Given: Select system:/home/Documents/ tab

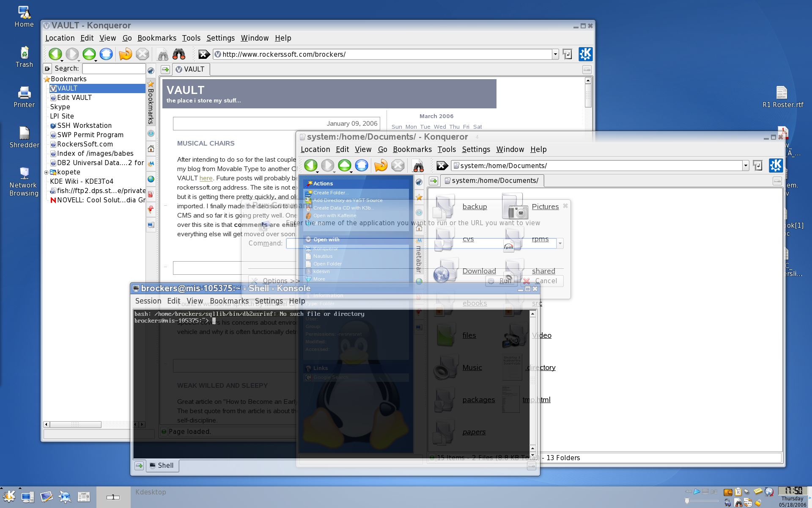Looking at the screenshot, I should point(492,181).
